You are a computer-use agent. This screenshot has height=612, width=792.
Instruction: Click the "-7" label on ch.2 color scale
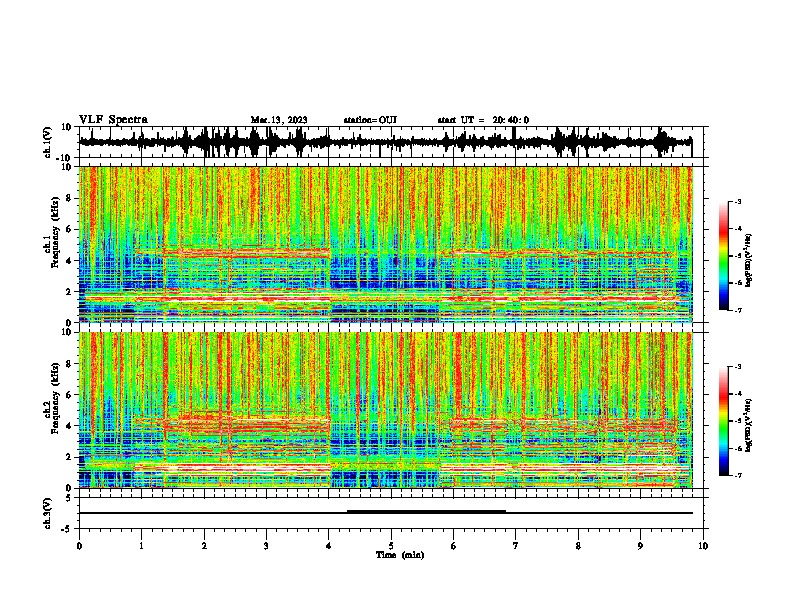click(738, 475)
